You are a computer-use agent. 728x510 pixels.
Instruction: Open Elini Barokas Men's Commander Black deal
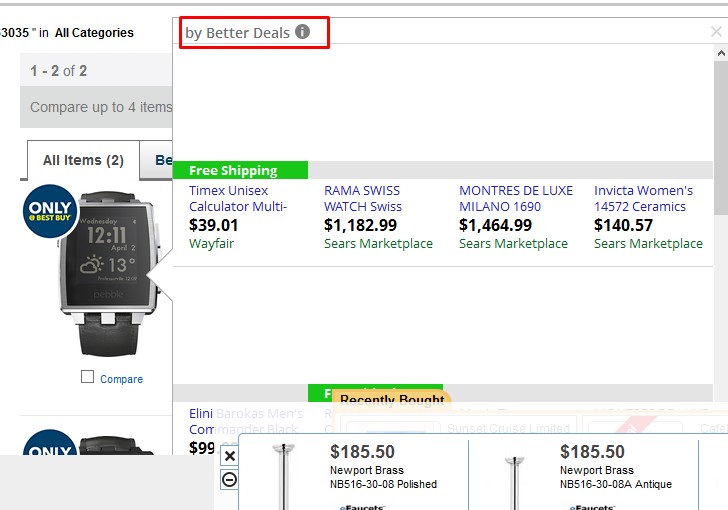pos(244,421)
